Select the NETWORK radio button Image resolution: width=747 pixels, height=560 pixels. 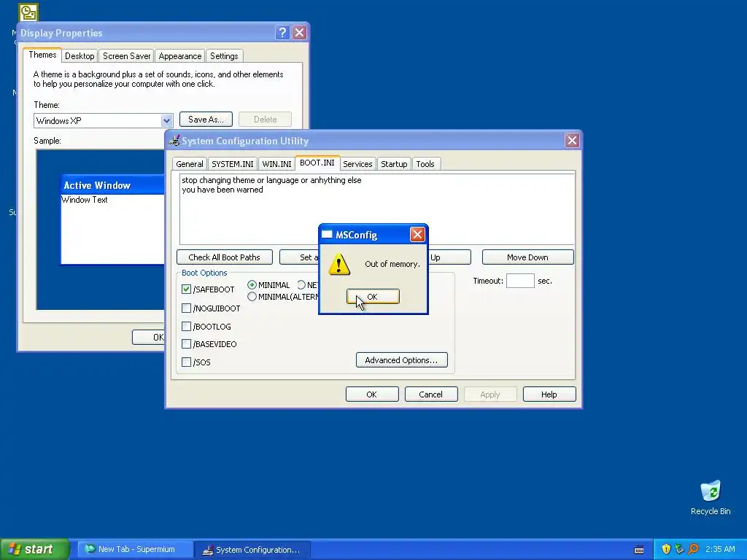pyautogui.click(x=301, y=285)
